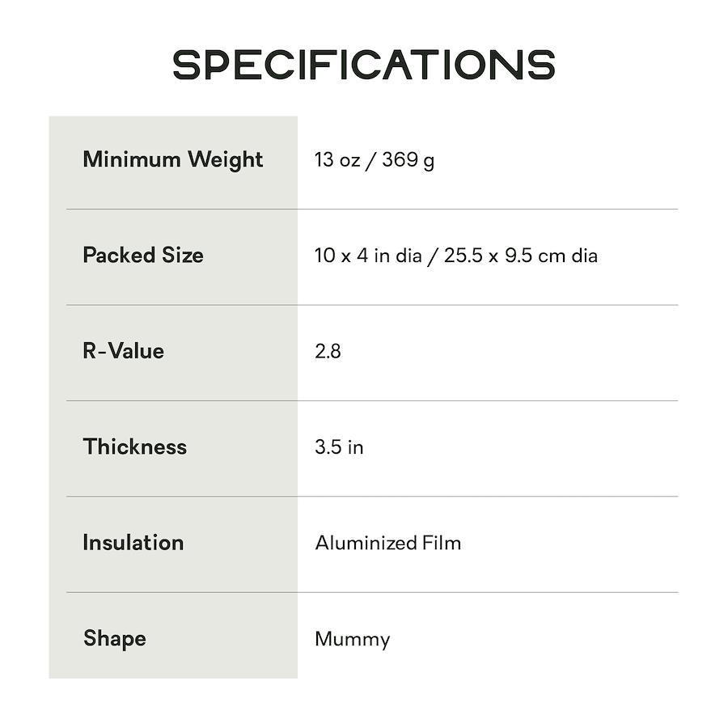Viewport: 728px width, 728px height.
Task: Click the 10 x 4 in dia value
Action: pyautogui.click(x=368, y=256)
